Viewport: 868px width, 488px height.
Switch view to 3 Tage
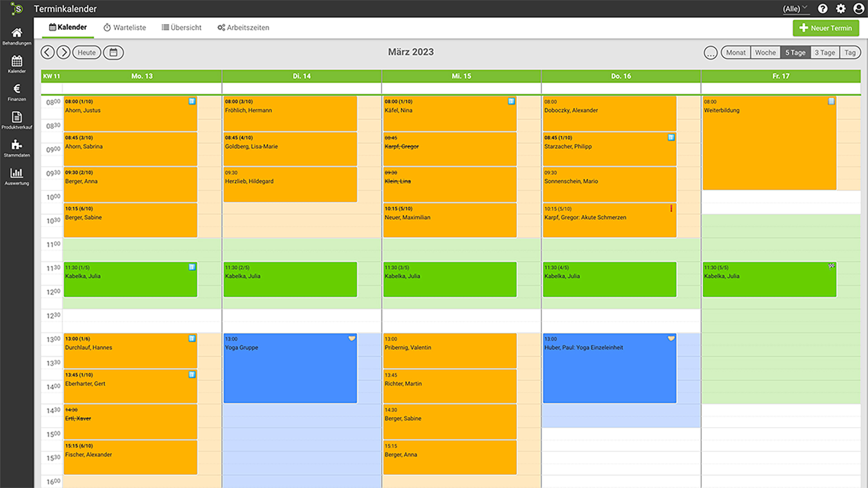tap(825, 52)
